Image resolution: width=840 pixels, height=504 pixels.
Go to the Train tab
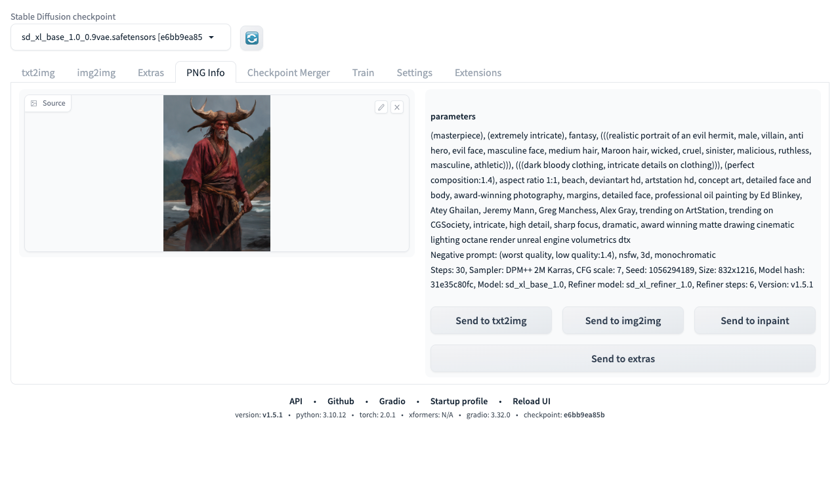coord(363,72)
